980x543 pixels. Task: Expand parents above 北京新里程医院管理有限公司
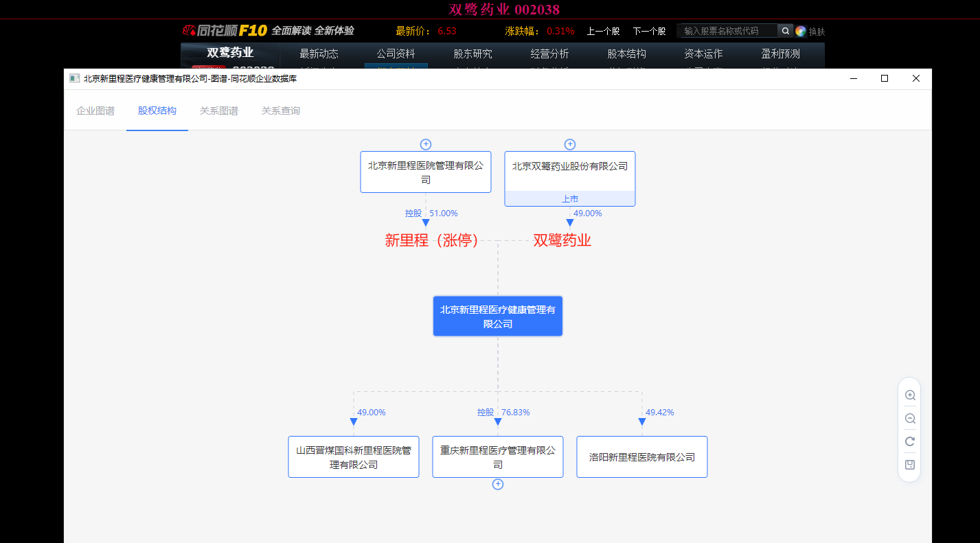pyautogui.click(x=426, y=144)
